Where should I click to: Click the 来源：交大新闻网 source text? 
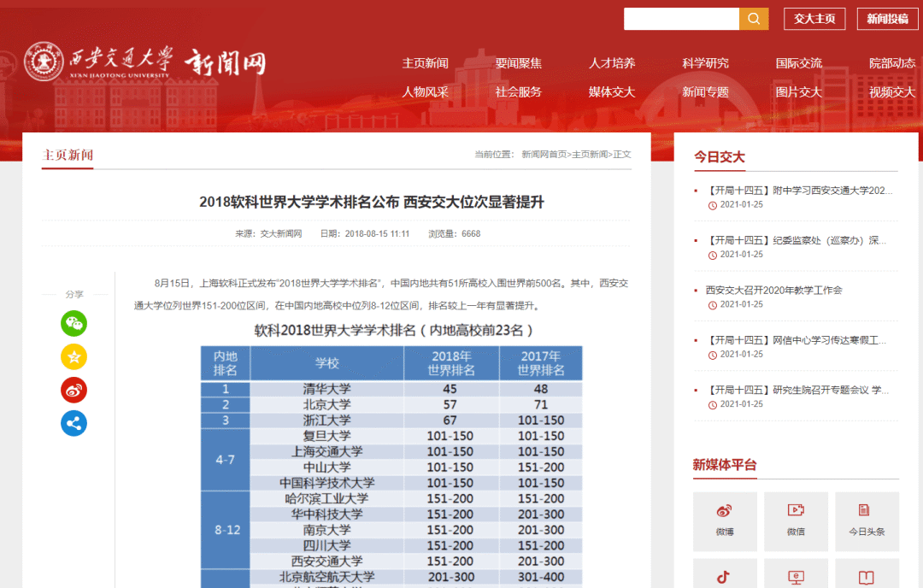point(268,233)
